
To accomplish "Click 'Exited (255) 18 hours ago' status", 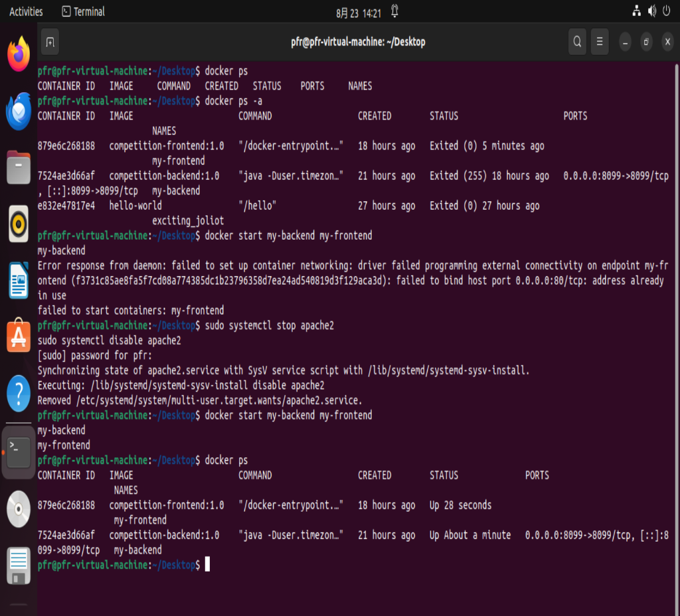I will [489, 176].
